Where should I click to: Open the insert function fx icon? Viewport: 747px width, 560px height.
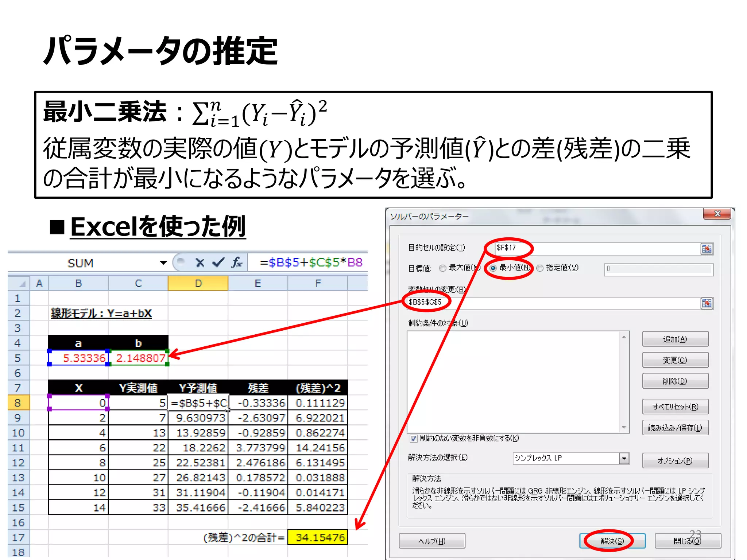click(x=237, y=262)
